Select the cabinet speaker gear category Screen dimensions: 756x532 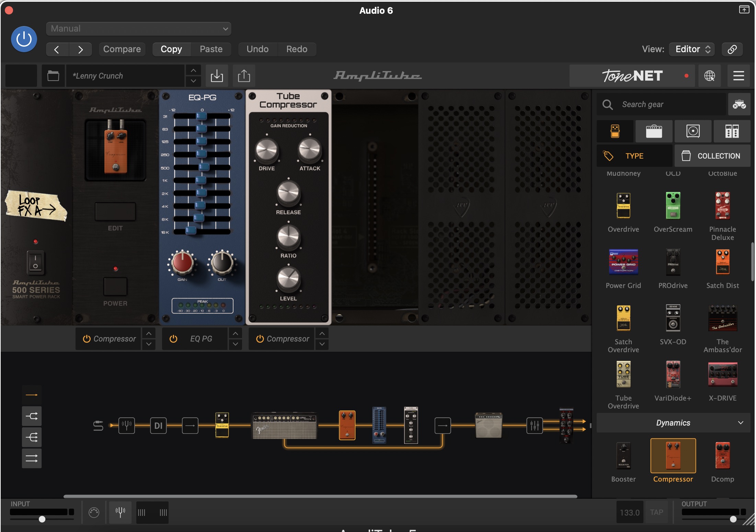(693, 131)
